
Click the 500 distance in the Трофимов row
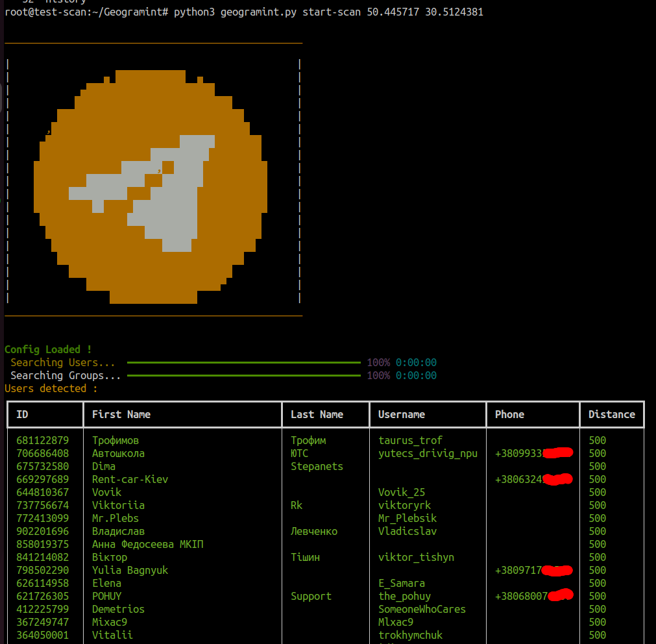598,440
